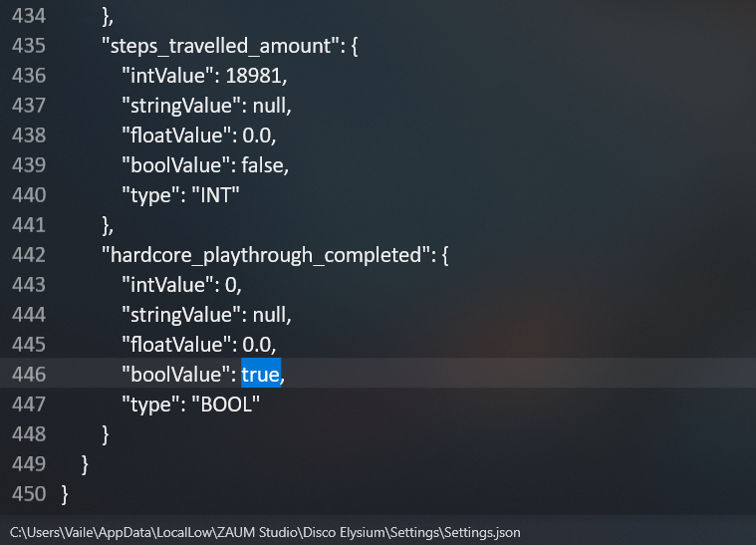Click line number 435 in the gutter
Screen dimensions: 756x545
tap(28, 46)
